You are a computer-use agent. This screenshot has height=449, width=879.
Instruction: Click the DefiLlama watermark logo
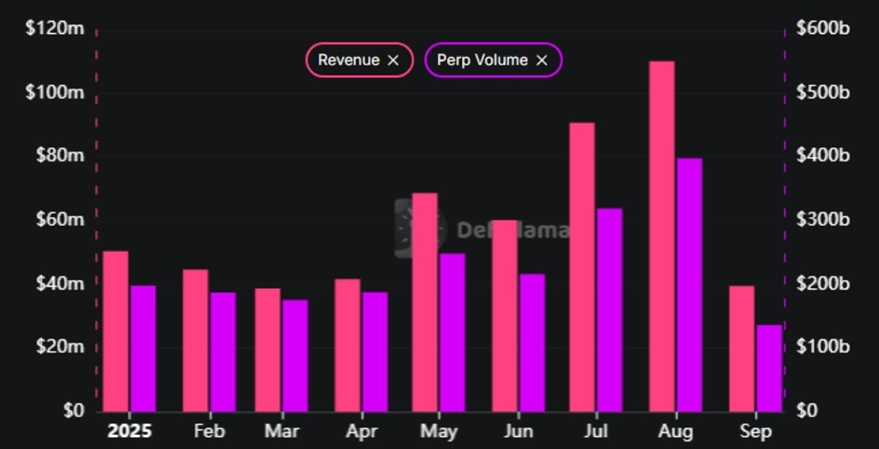coord(406,228)
